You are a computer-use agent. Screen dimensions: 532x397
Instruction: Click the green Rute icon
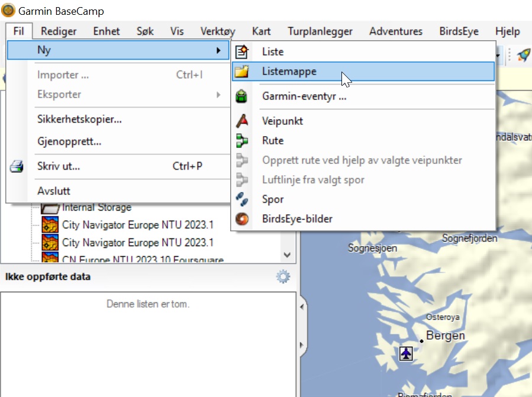[x=241, y=141]
